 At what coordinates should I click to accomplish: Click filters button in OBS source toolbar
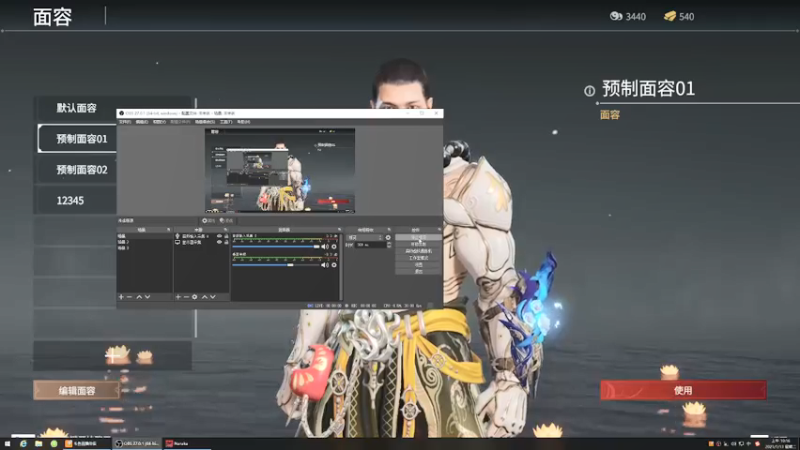(227, 220)
